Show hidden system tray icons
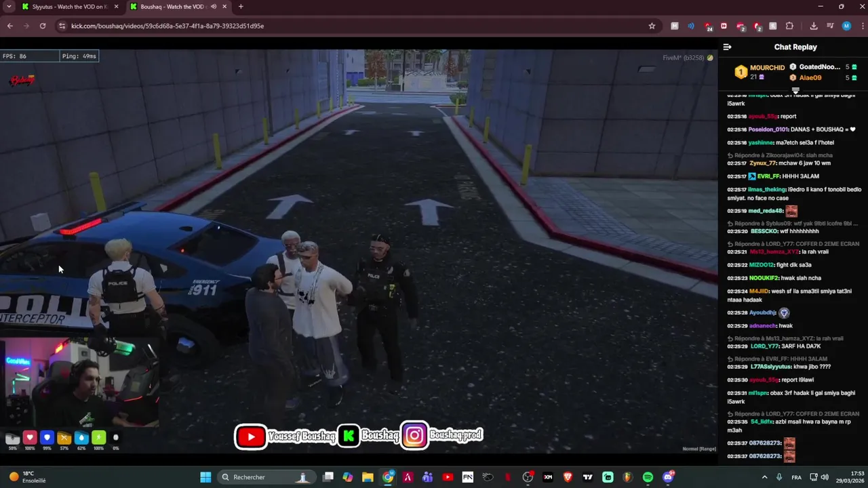The height and width of the screenshot is (488, 868). 764,477
